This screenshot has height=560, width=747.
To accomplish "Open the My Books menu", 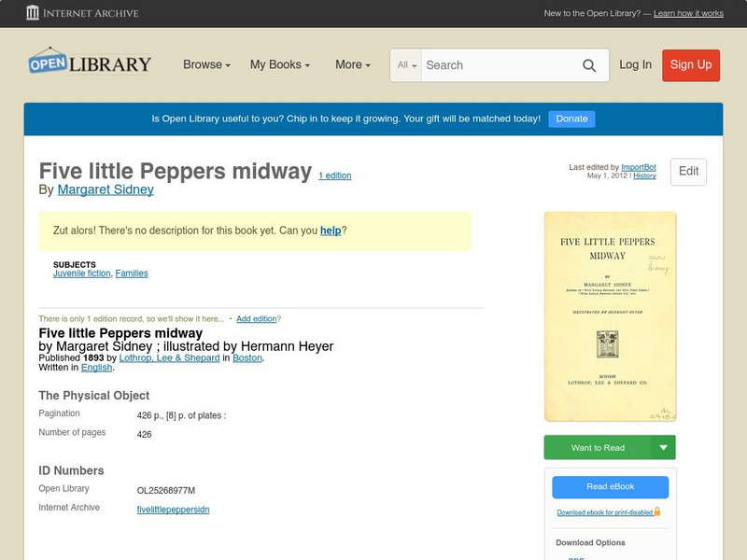I will click(x=282, y=65).
